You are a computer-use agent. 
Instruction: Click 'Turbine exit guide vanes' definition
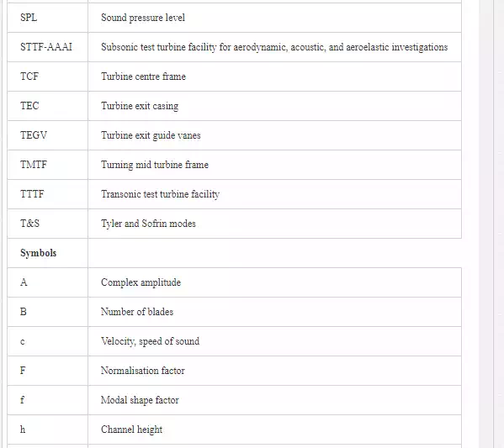pos(151,135)
